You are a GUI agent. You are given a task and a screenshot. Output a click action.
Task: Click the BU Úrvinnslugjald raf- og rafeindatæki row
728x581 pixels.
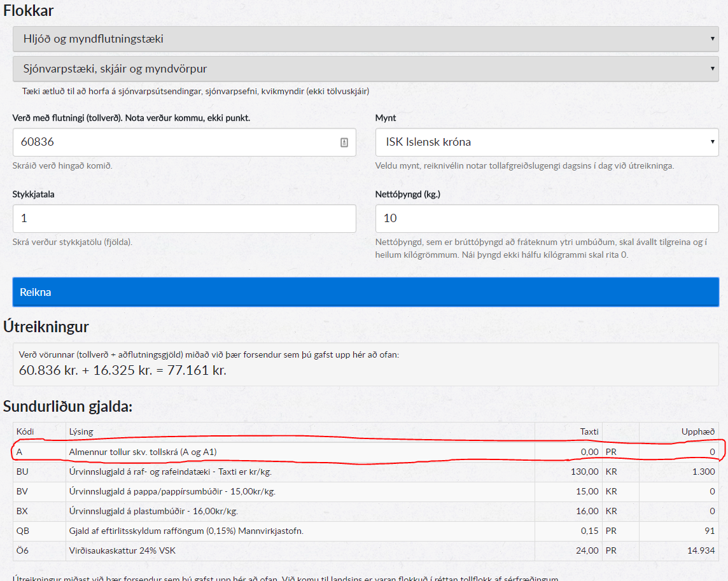click(x=299, y=472)
